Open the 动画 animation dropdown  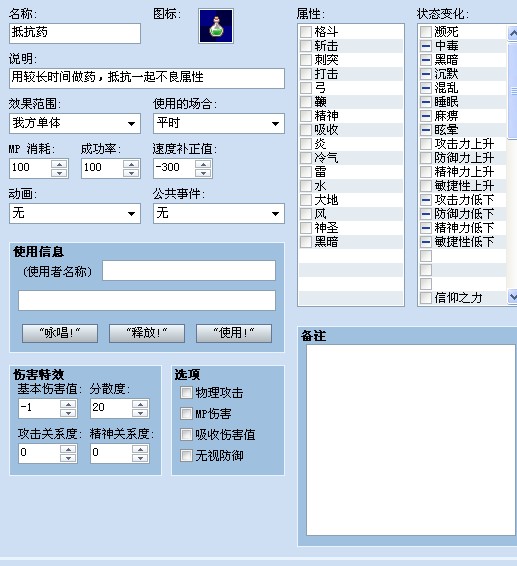click(x=75, y=213)
